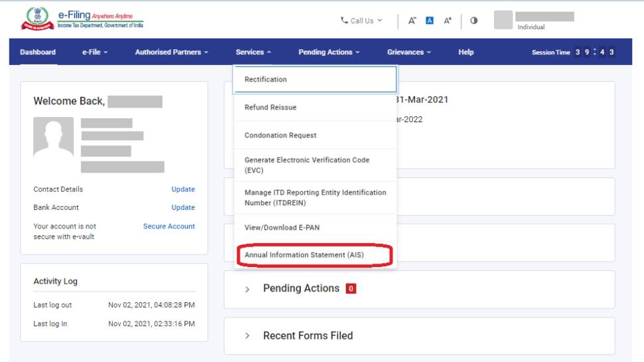Expand the Pending Actions section chevron
Viewport: 644px width, 362px height.
coord(247,290)
